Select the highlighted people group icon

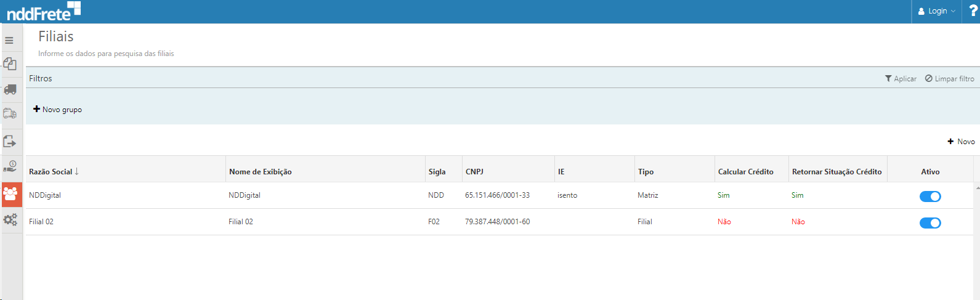(x=10, y=194)
